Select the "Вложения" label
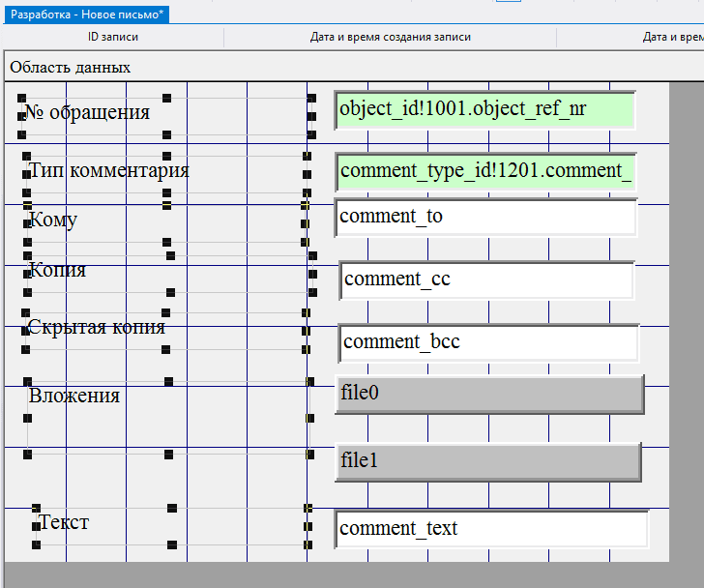 pos(74,396)
